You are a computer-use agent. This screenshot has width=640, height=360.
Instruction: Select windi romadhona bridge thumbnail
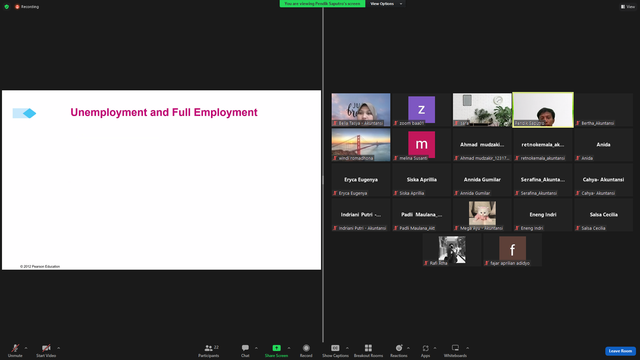[361, 144]
